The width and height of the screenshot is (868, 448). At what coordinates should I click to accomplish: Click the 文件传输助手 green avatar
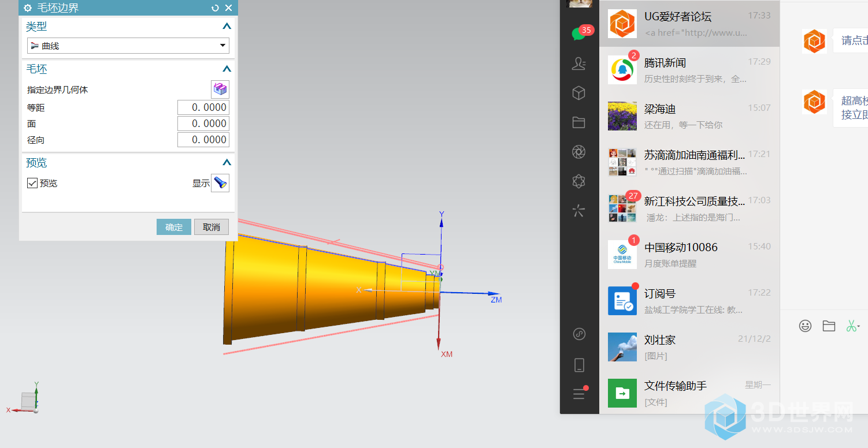[x=622, y=393]
